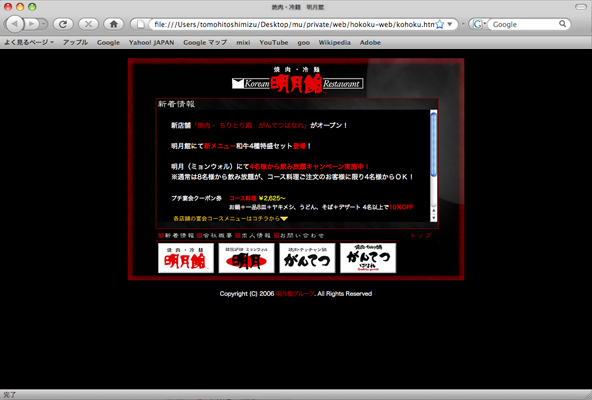Open the Yahoo! JAPAN bookmark
Viewport: 592px width, 400px height.
point(151,42)
